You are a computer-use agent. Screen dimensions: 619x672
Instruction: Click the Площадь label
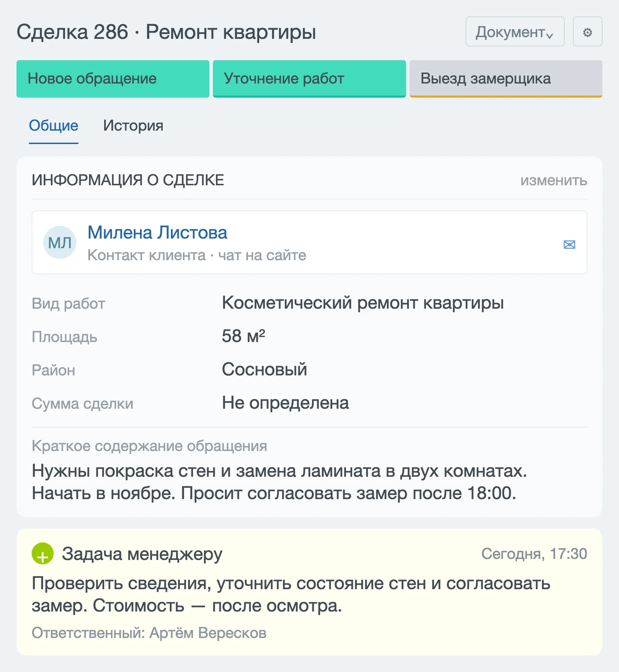click(64, 337)
